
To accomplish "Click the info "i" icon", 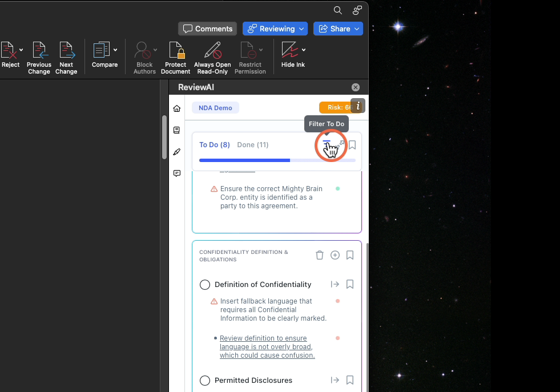I will pos(358,106).
